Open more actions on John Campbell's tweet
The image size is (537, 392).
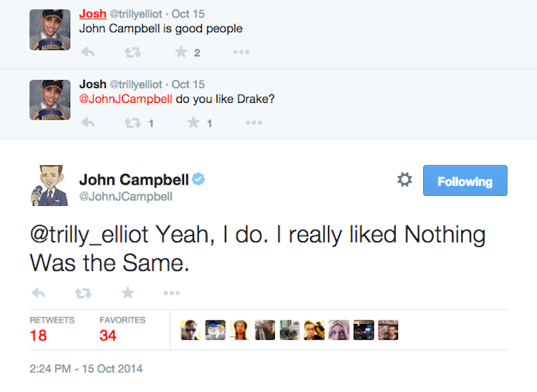[171, 293]
